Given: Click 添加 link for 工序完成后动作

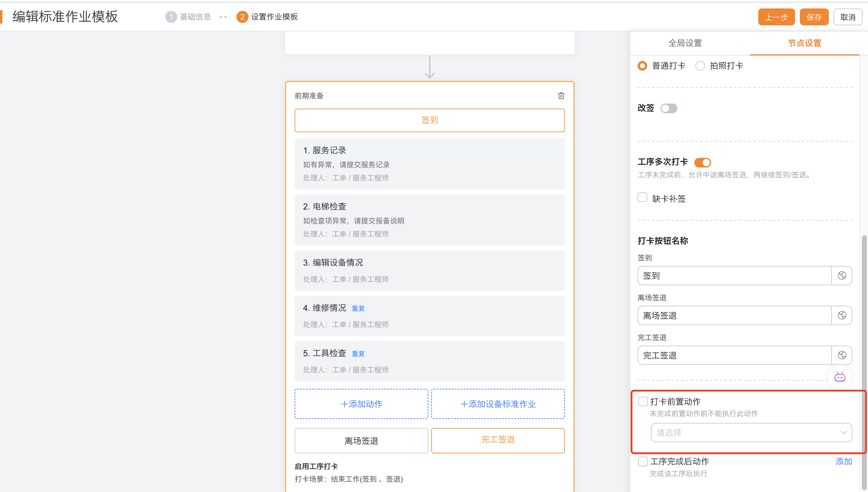Looking at the screenshot, I should (843, 461).
